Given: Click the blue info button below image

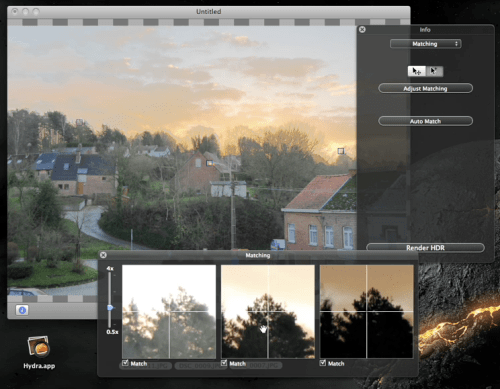Looking at the screenshot, I should (x=22, y=310).
